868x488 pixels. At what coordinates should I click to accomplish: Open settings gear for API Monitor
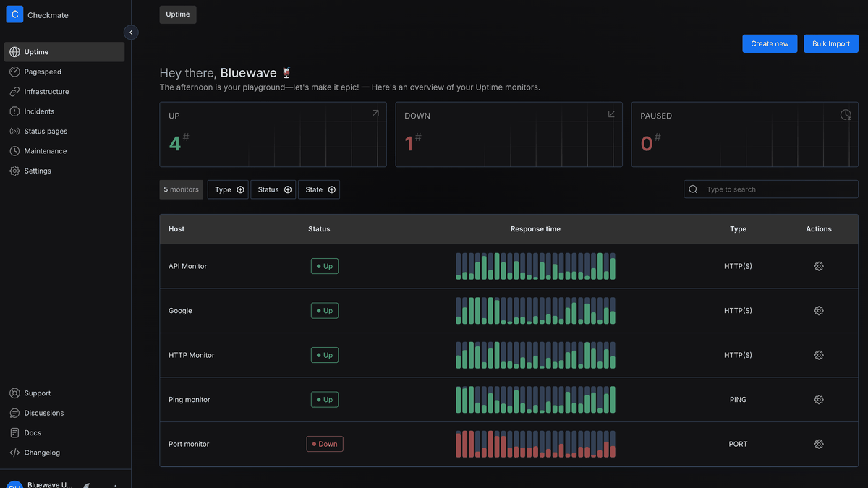tap(819, 266)
